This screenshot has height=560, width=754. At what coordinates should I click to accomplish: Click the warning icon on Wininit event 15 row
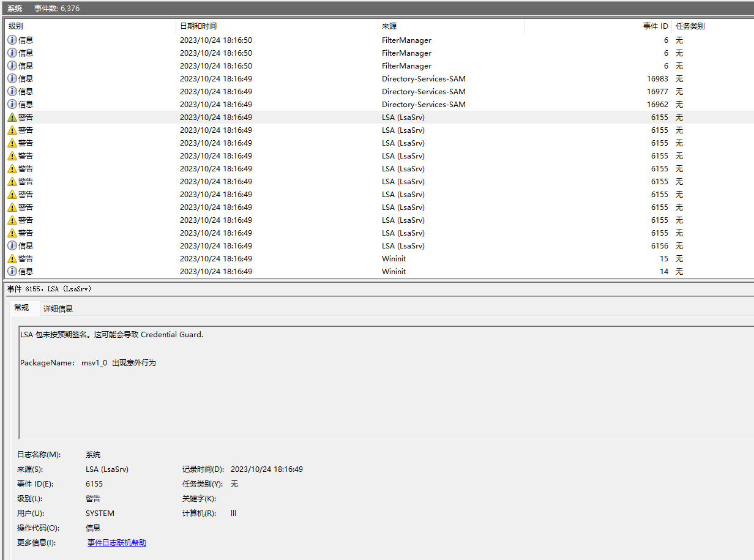click(x=12, y=258)
